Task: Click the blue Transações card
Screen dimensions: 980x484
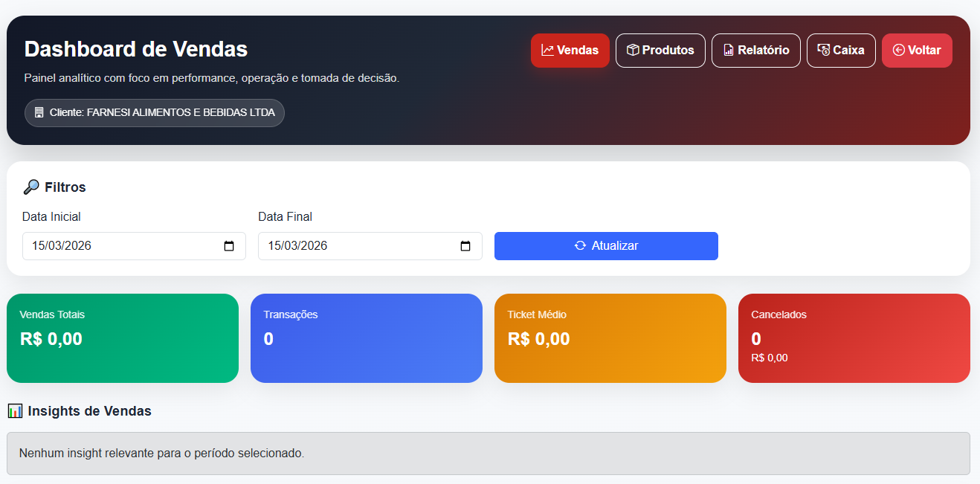Action: (367, 338)
